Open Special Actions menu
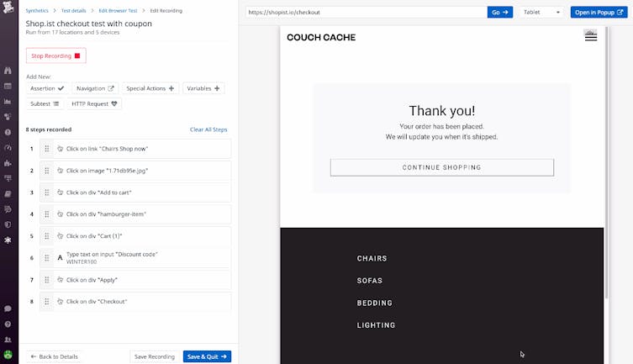Screen dimensions: 633x364 click(150, 88)
